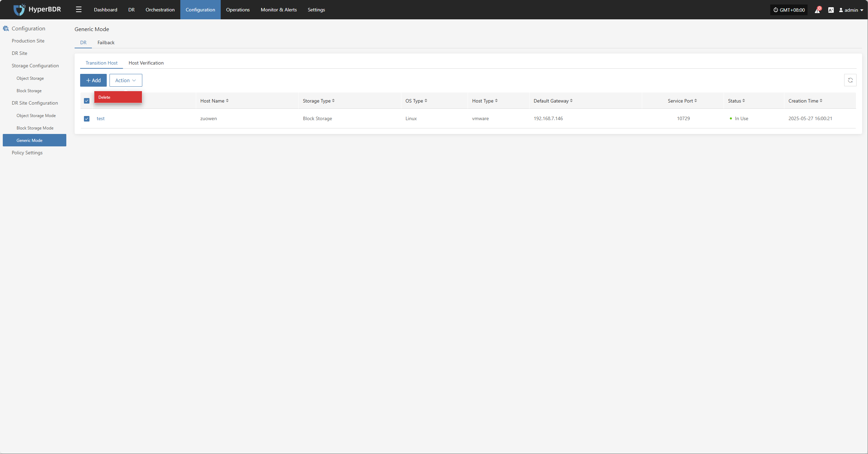Click the 192.168.7.146 gateway cell
This screenshot has height=454, width=868.
548,118
